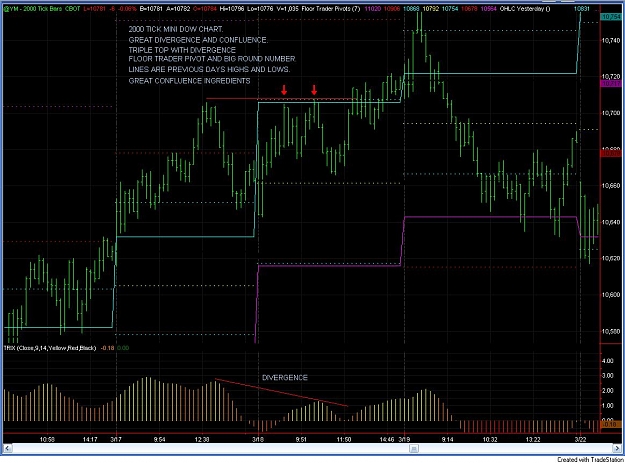Click the 10,720 price axis label
Screen dimensions: 625x463
point(611,76)
